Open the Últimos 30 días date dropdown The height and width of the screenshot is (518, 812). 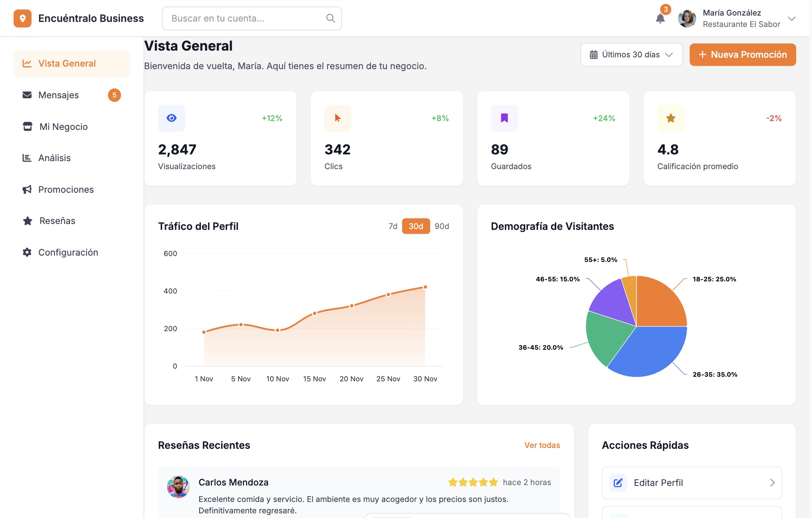pyautogui.click(x=631, y=54)
